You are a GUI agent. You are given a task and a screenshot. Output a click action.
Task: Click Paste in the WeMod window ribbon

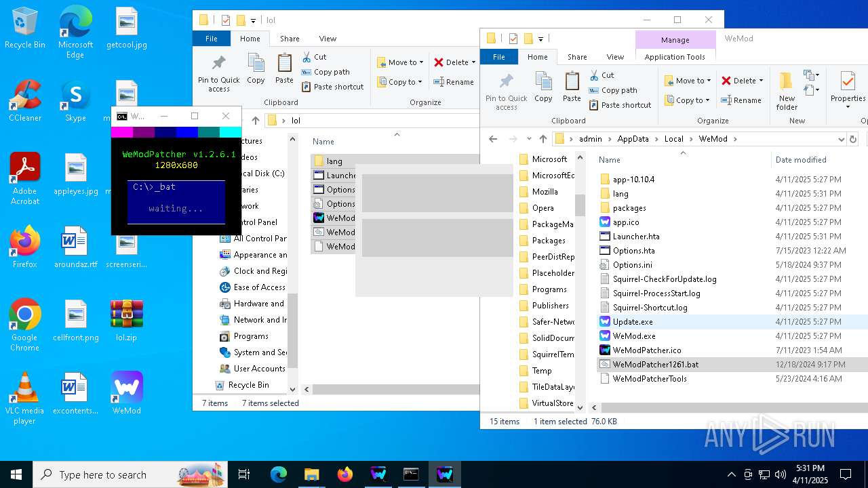pos(572,87)
